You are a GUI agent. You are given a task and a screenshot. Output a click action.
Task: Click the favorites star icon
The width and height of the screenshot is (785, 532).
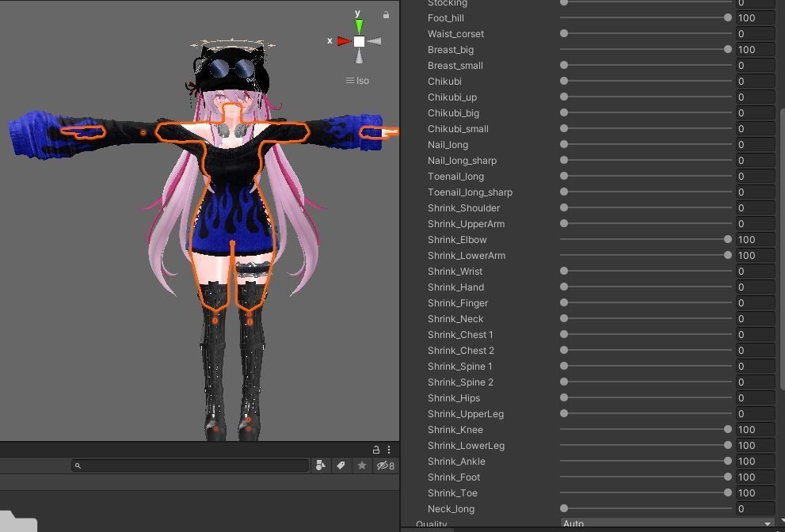pyautogui.click(x=361, y=465)
